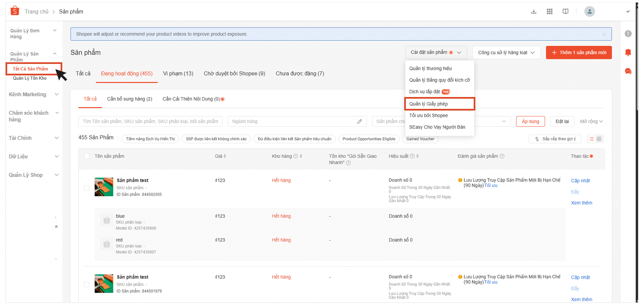
Task: Click the Đặt lại reset button
Action: coord(562,122)
